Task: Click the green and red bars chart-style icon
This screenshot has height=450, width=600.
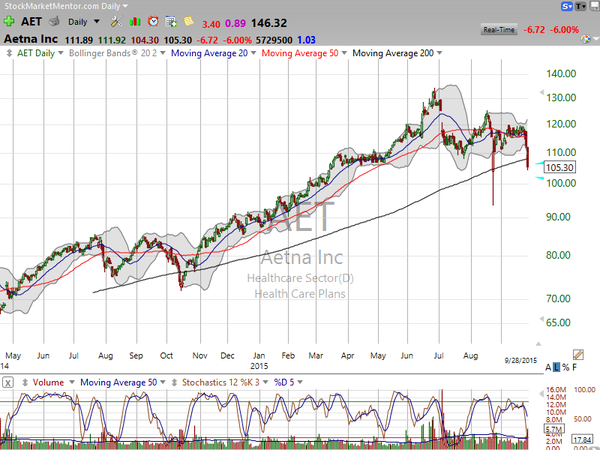Action: pyautogui.click(x=135, y=21)
